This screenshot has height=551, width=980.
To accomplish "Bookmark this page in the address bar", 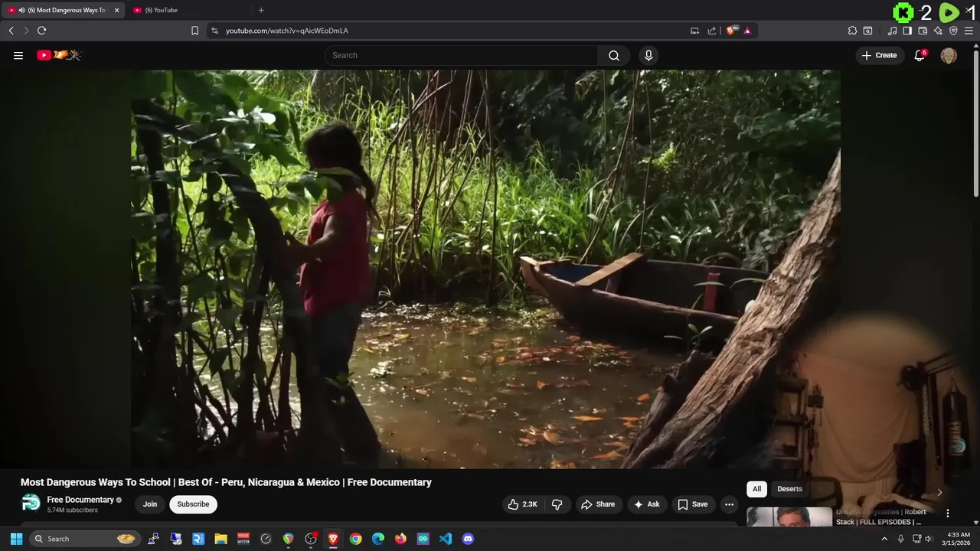I will click(x=194, y=31).
